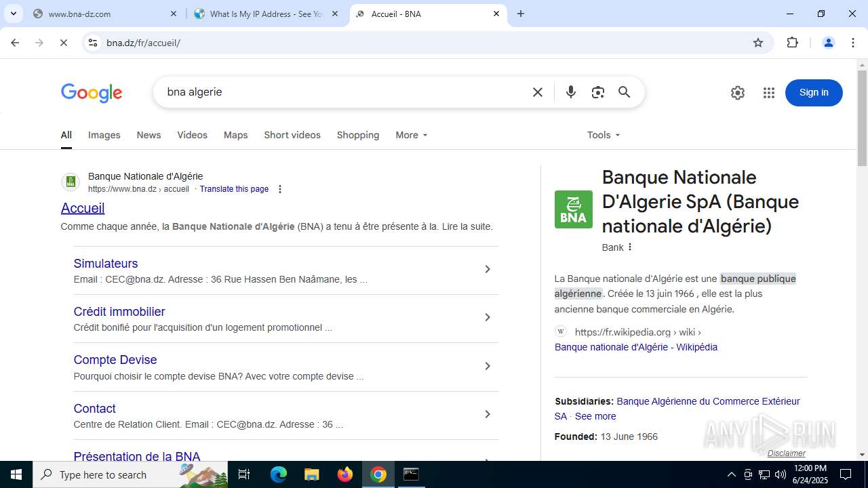Start voice search with microphone
This screenshot has width=868, height=488.
pos(571,92)
